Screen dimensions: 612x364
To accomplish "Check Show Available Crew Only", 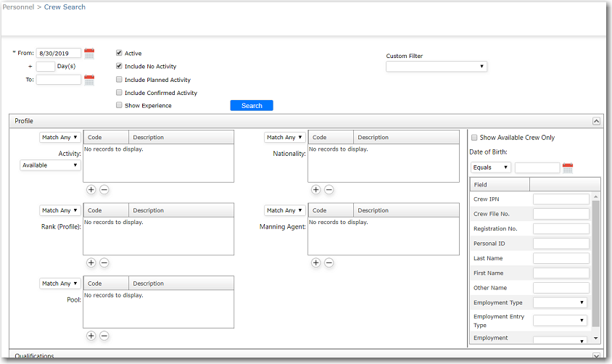I will point(475,138).
